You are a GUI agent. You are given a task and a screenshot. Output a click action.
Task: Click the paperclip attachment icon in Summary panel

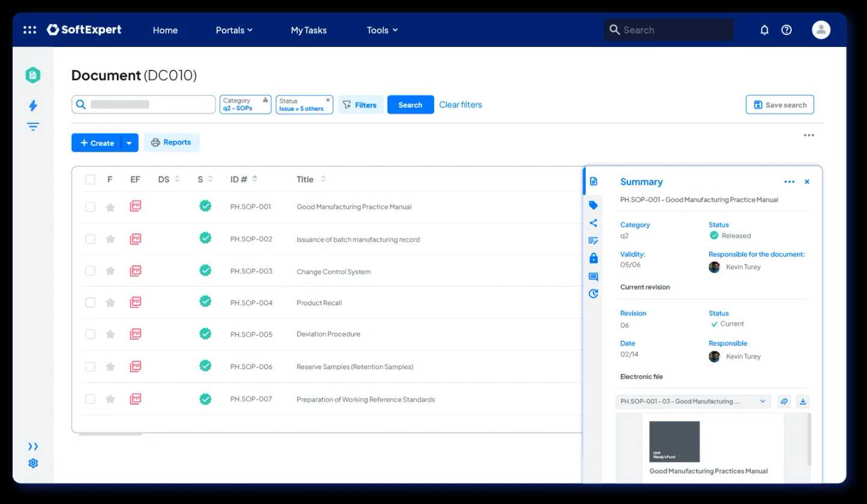point(784,401)
